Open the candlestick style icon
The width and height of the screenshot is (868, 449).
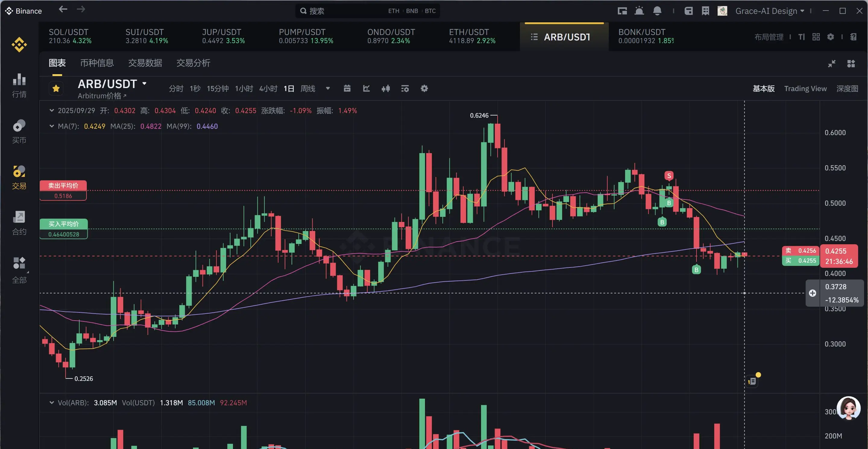click(x=385, y=88)
